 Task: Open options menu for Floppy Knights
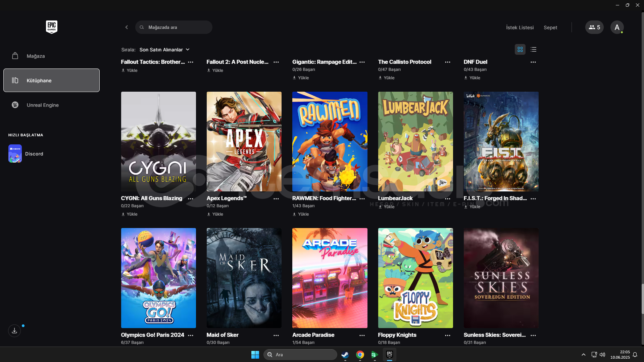448,335
